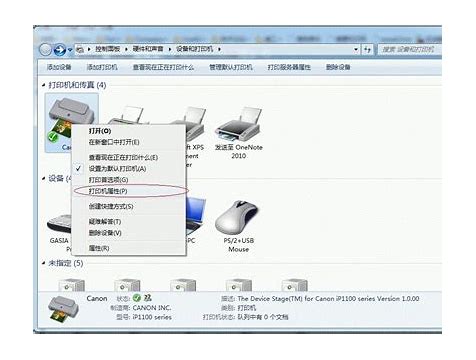Expand the arrow after 设备和打印机 breadcrumb
476x360 pixels.
219,49
